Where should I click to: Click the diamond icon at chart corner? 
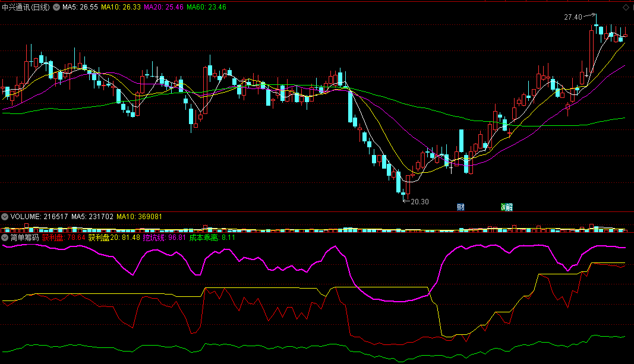pos(626,8)
